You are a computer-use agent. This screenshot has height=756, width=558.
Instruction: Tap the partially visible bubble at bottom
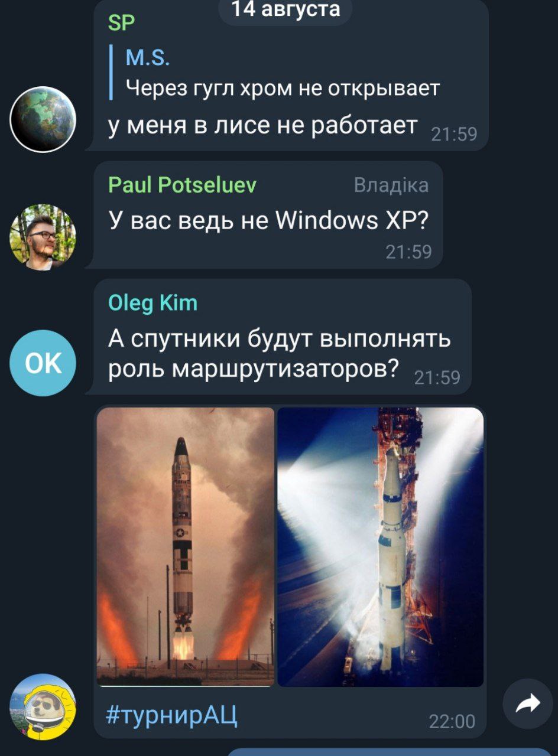(x=390, y=752)
